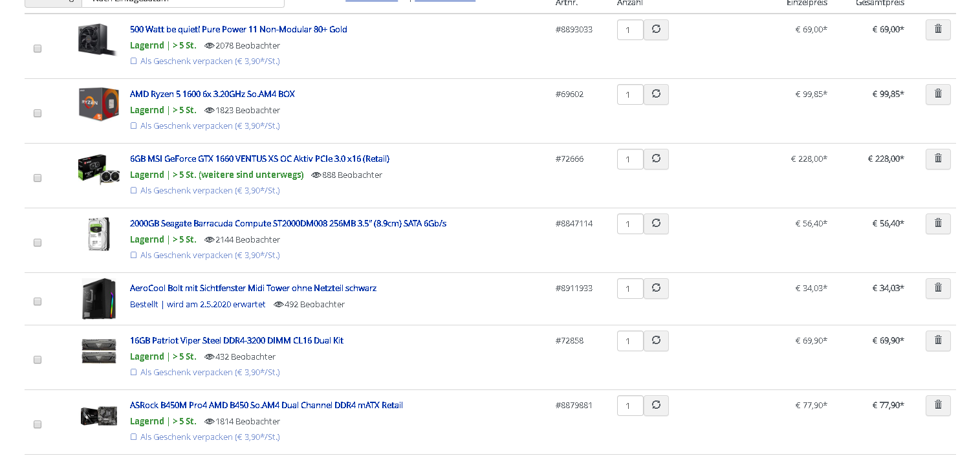Update quantity for Patriot Viper Steel RAM
This screenshot has width=980, height=458.
pyautogui.click(x=656, y=341)
